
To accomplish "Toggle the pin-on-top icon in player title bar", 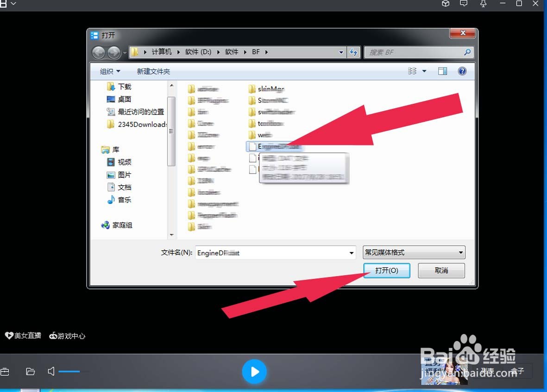I will (x=483, y=4).
